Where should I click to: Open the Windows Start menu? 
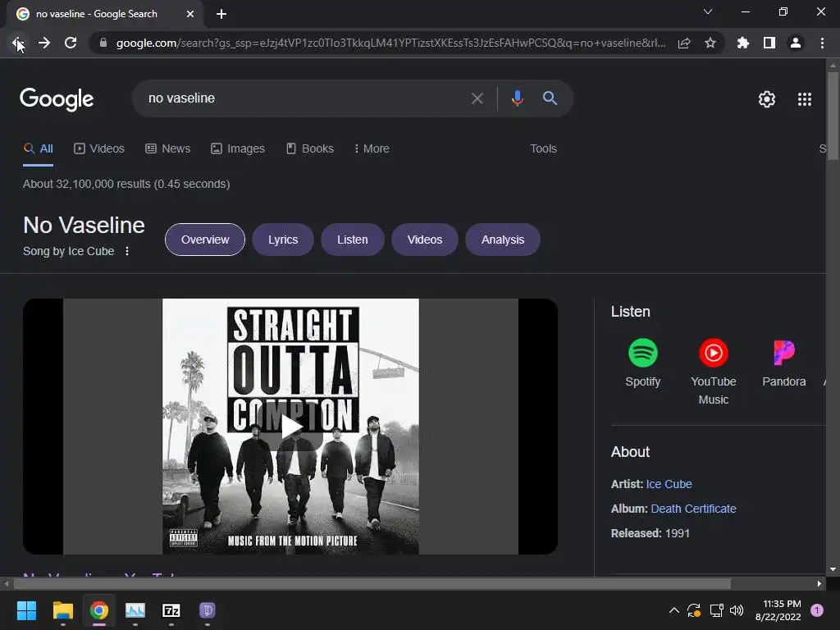26,610
